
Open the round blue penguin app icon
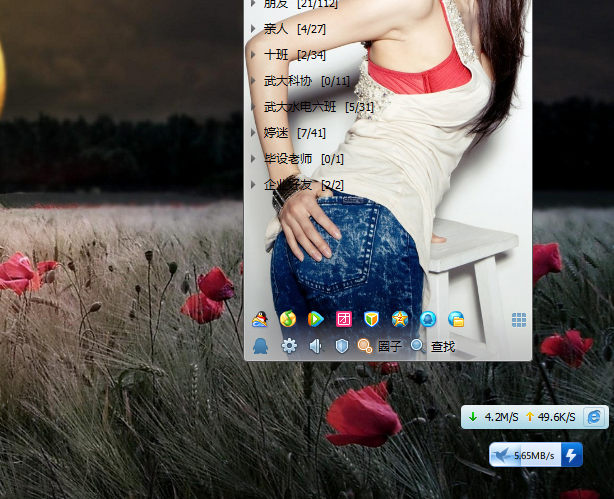[428, 319]
